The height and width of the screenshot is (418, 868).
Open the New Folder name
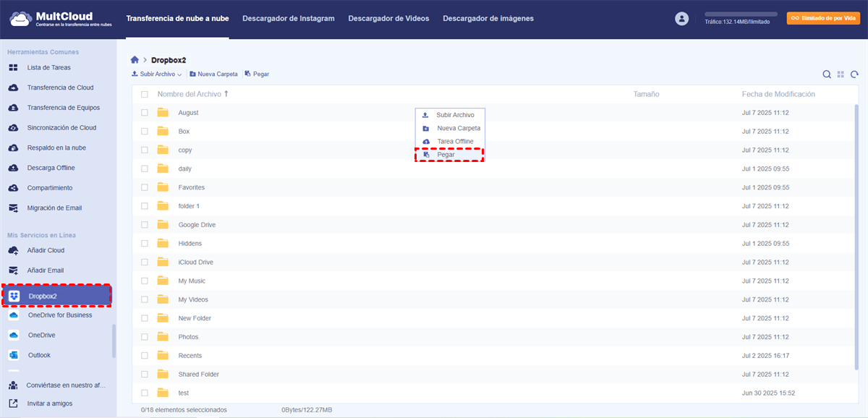[x=195, y=318]
